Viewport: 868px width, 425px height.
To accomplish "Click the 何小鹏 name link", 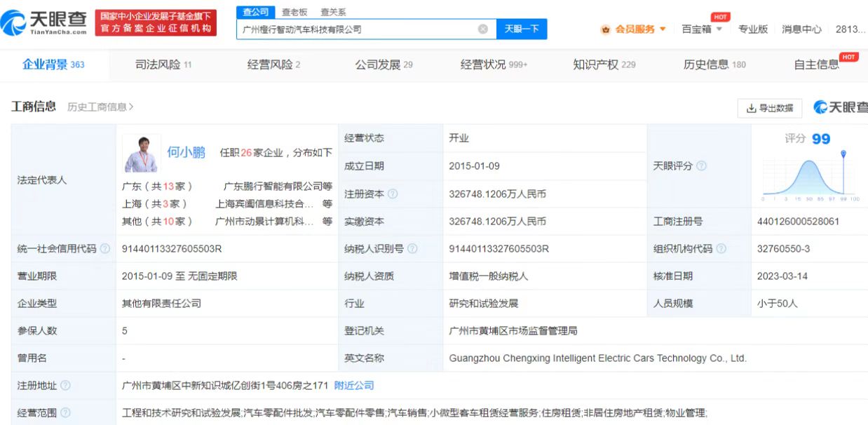I will click(x=186, y=152).
